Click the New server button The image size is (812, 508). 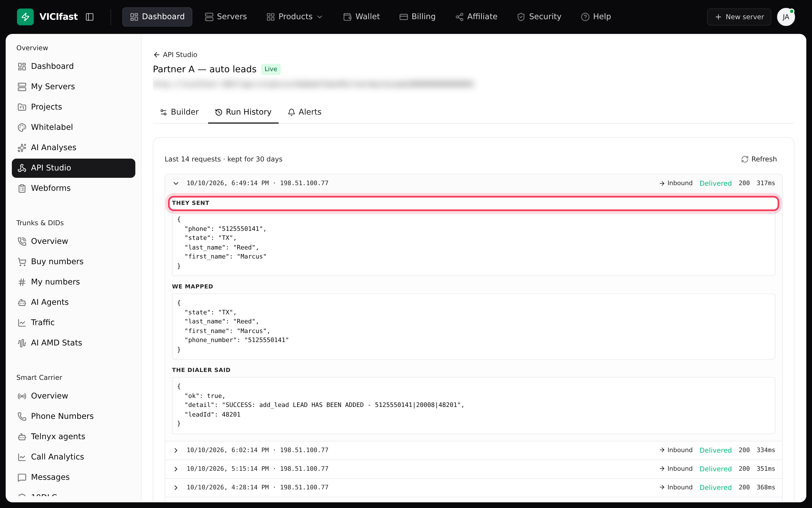pyautogui.click(x=739, y=17)
